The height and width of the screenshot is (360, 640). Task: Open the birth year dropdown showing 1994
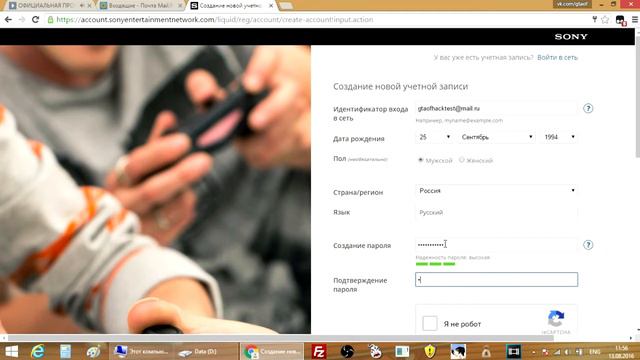(x=559, y=137)
